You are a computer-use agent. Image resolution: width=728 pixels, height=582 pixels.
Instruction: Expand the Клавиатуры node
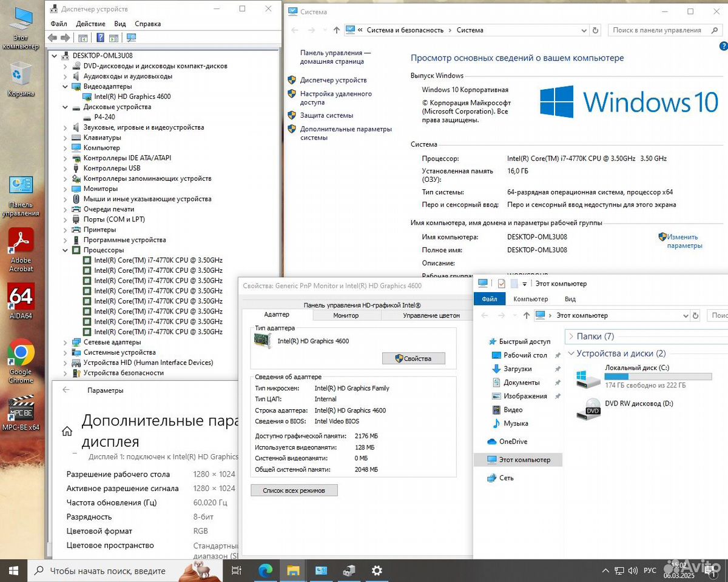click(65, 138)
